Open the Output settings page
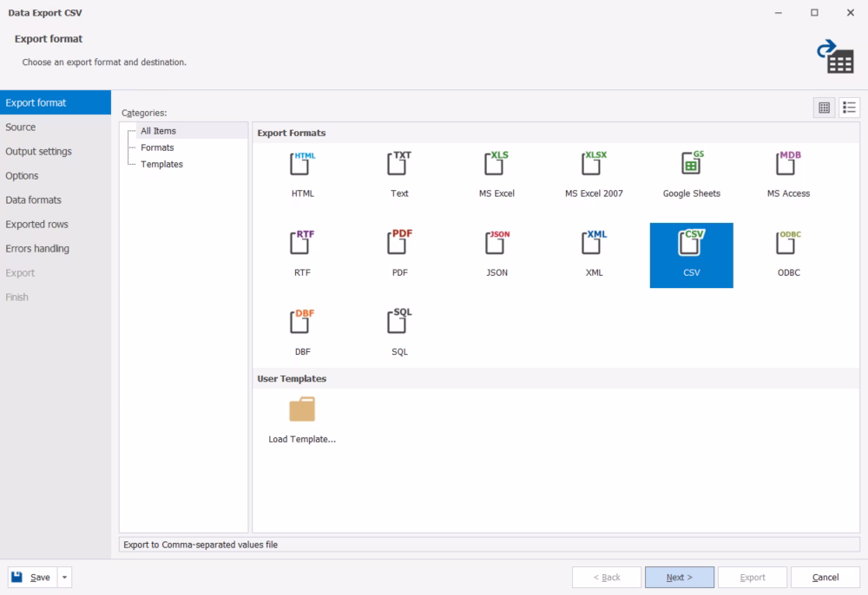This screenshot has width=868, height=595. click(56, 152)
